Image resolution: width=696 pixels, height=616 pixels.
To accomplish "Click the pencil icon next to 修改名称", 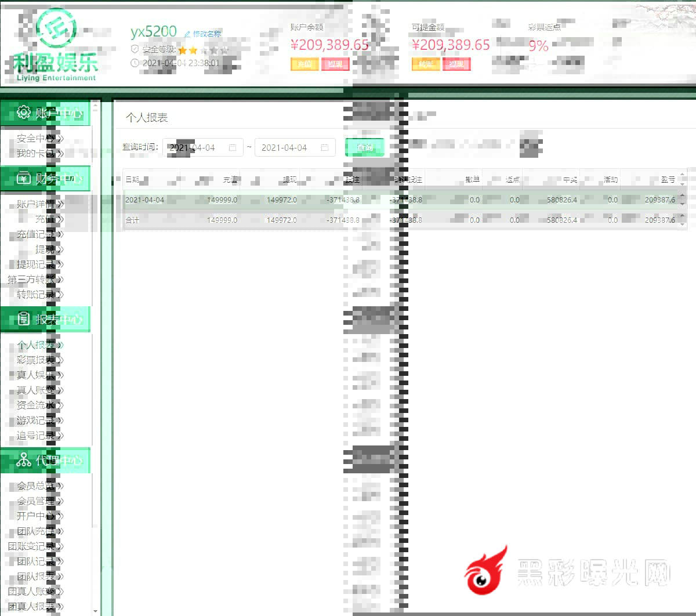I will [x=187, y=34].
